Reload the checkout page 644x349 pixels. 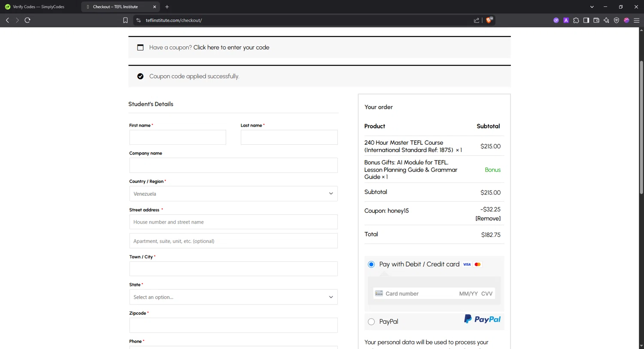click(27, 20)
